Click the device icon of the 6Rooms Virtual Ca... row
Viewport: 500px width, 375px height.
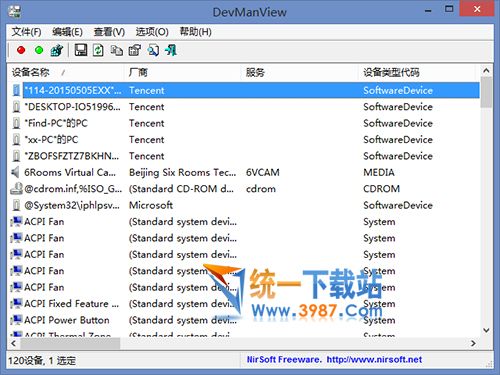(15, 172)
